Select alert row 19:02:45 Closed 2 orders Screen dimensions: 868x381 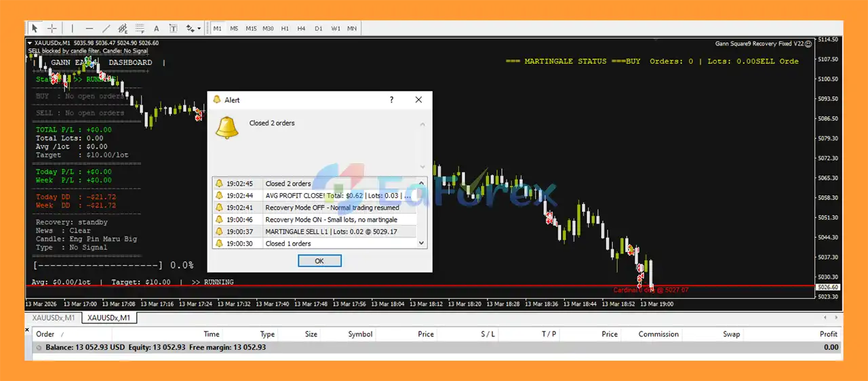[315, 183]
